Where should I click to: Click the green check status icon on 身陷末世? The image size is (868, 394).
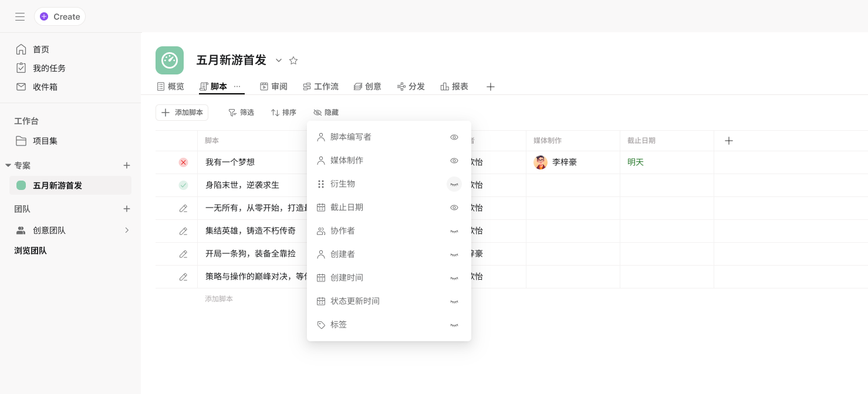pyautogui.click(x=183, y=185)
